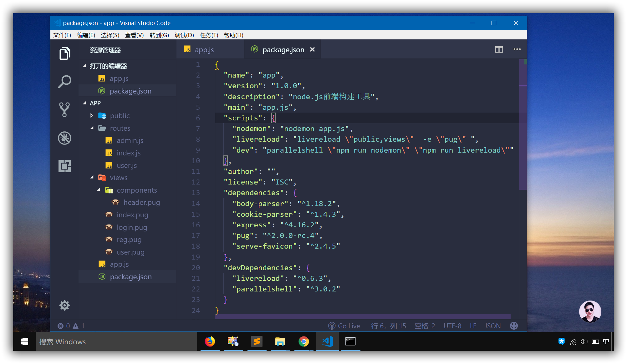Open header.pug in the file tree
The width and height of the screenshot is (627, 364).
141,202
